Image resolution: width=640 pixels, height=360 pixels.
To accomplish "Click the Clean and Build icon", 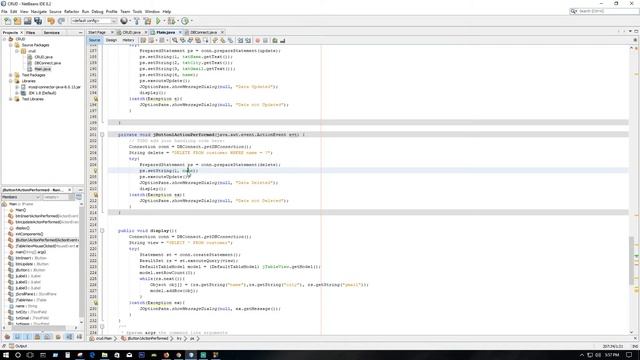I will [147, 21].
